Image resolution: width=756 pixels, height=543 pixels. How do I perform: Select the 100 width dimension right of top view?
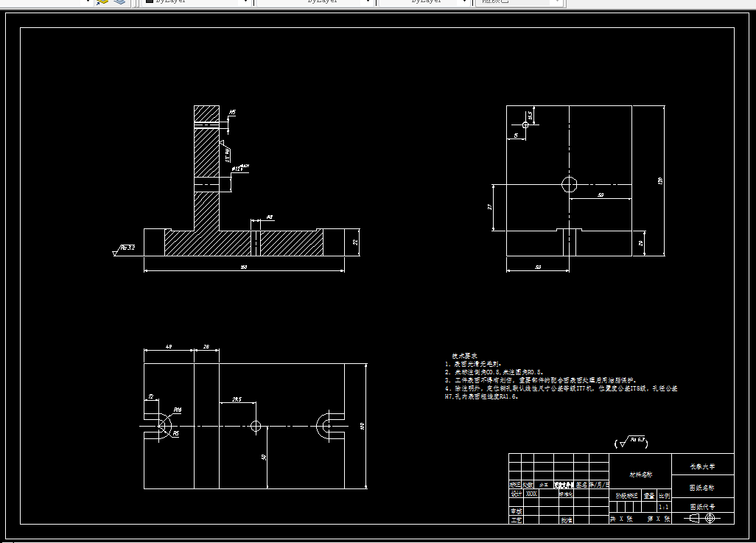(x=363, y=426)
